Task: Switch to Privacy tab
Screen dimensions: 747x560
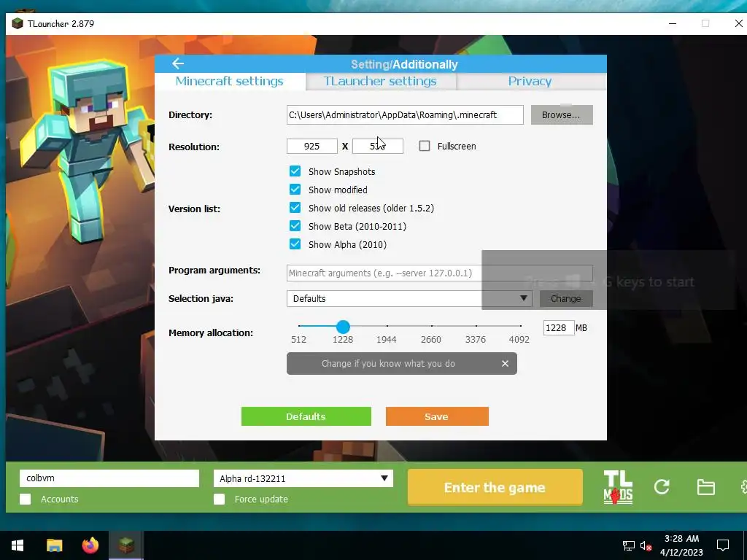Action: point(530,82)
